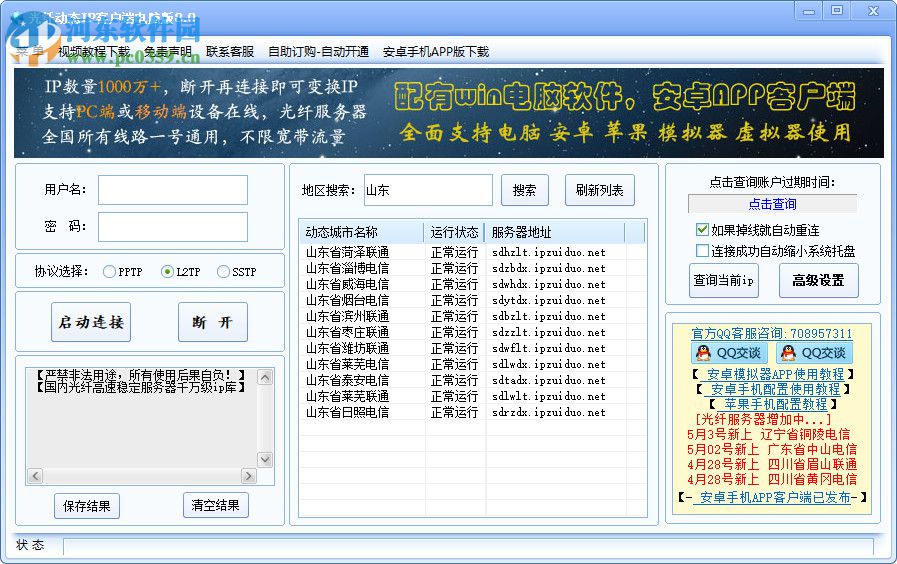Click into the 密码 input field
897x564 pixels.
coord(173,227)
